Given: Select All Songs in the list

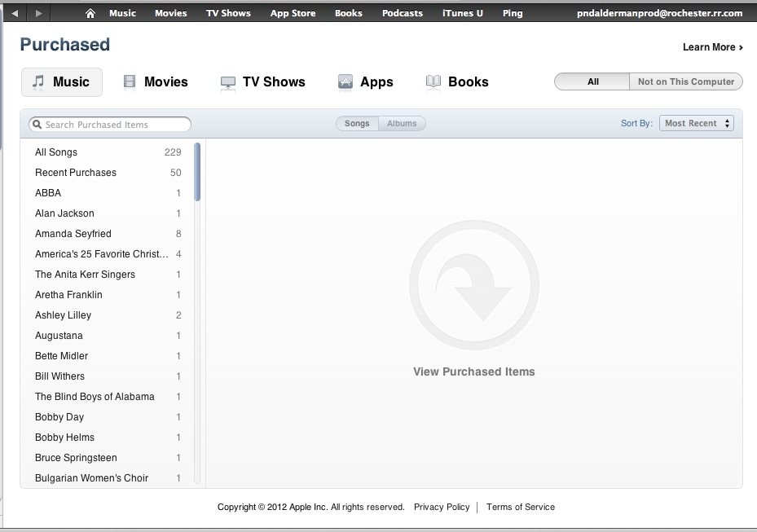Looking at the screenshot, I should (108, 152).
